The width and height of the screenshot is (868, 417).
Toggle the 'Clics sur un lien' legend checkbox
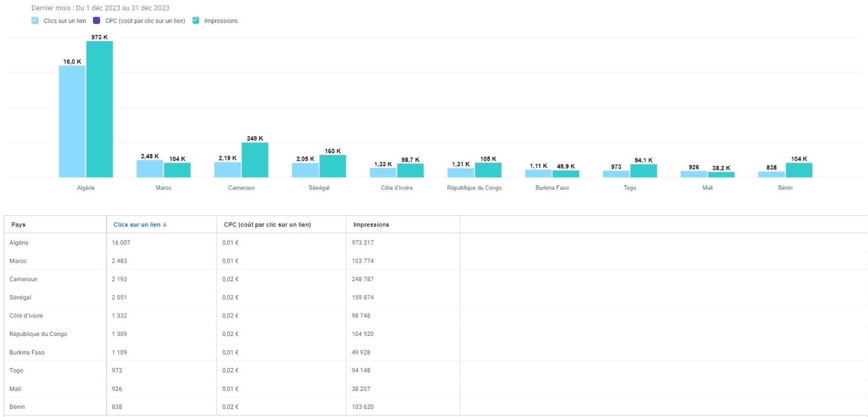click(x=35, y=21)
